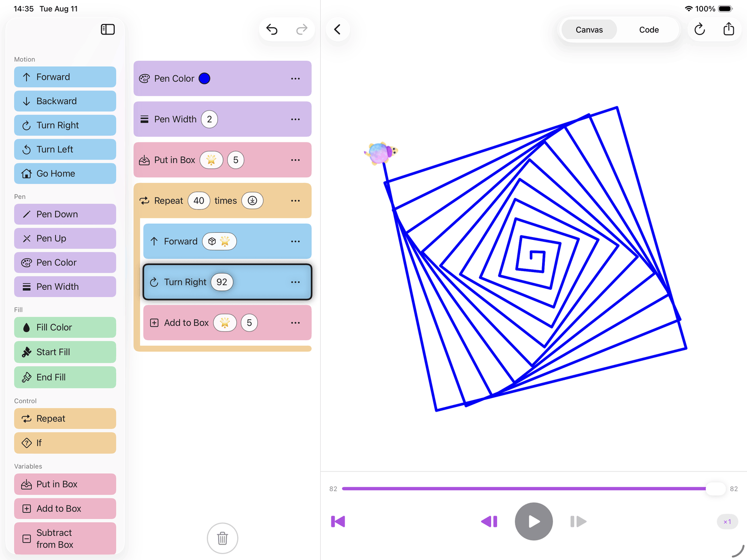Image resolution: width=747 pixels, height=560 pixels.
Task: Undo the last action
Action: [x=272, y=29]
